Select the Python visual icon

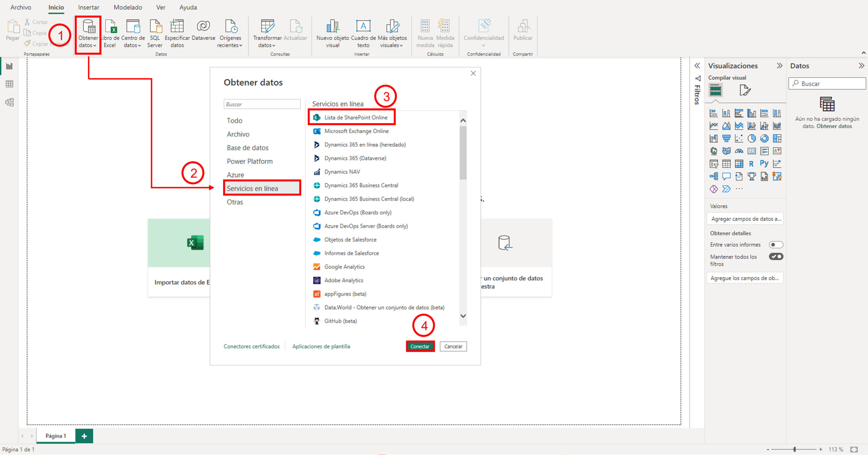coord(764,164)
